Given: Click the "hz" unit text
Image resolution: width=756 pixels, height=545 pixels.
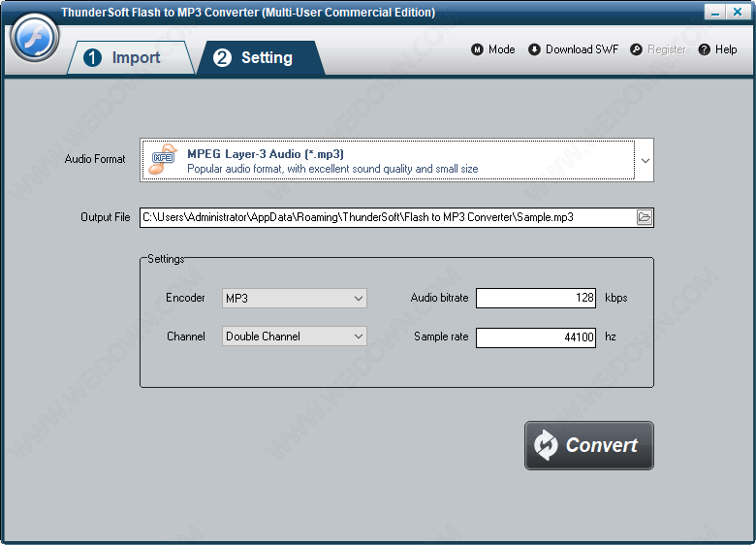Looking at the screenshot, I should tap(611, 337).
